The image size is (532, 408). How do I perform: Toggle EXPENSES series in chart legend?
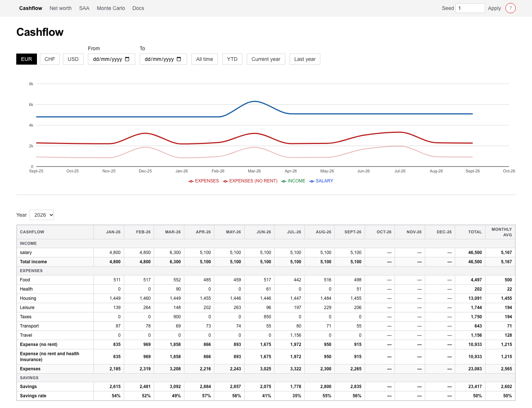[x=204, y=181]
